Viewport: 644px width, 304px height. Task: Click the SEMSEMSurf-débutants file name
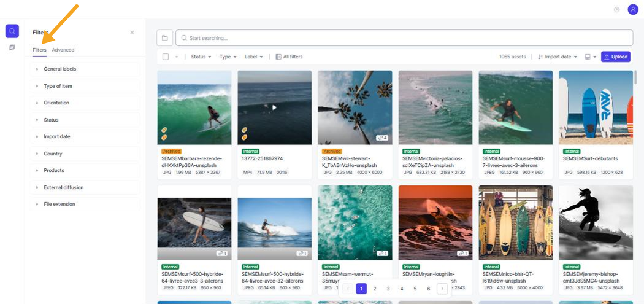(x=590, y=158)
